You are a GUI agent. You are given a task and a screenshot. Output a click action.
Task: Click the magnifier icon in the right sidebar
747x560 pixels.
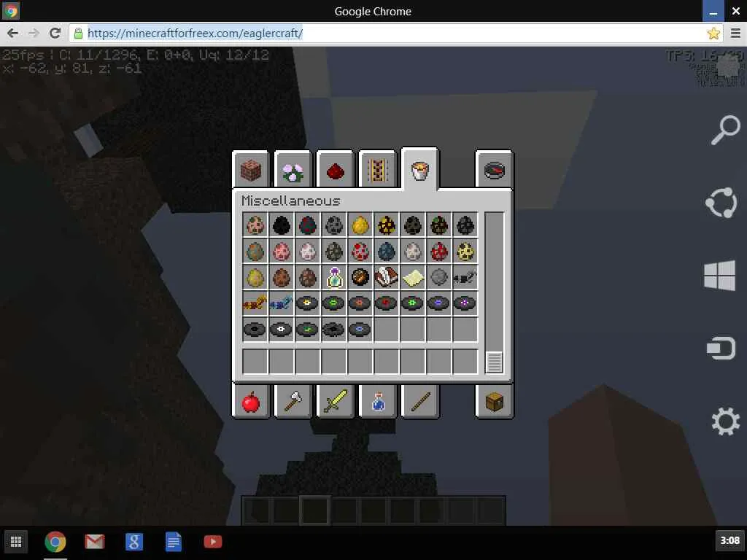tap(725, 130)
